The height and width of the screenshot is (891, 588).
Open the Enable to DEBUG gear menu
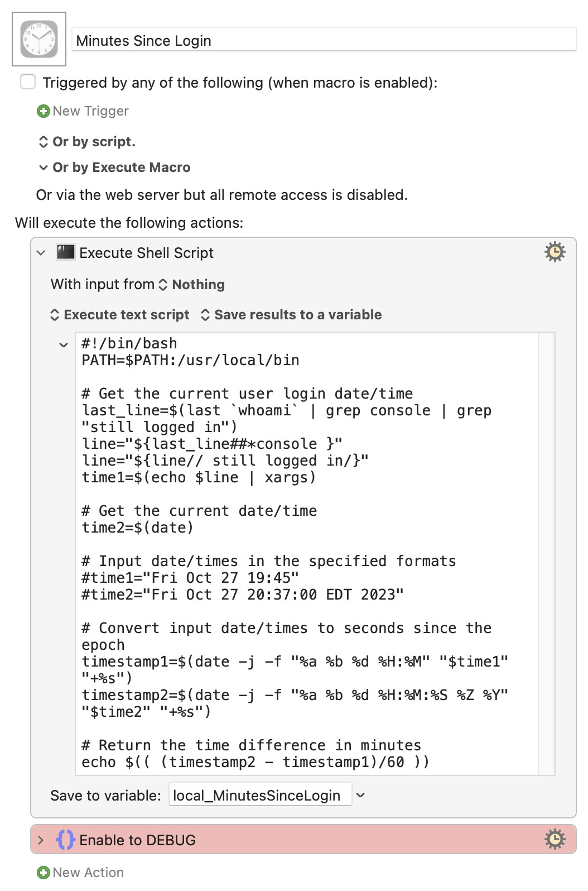555,839
